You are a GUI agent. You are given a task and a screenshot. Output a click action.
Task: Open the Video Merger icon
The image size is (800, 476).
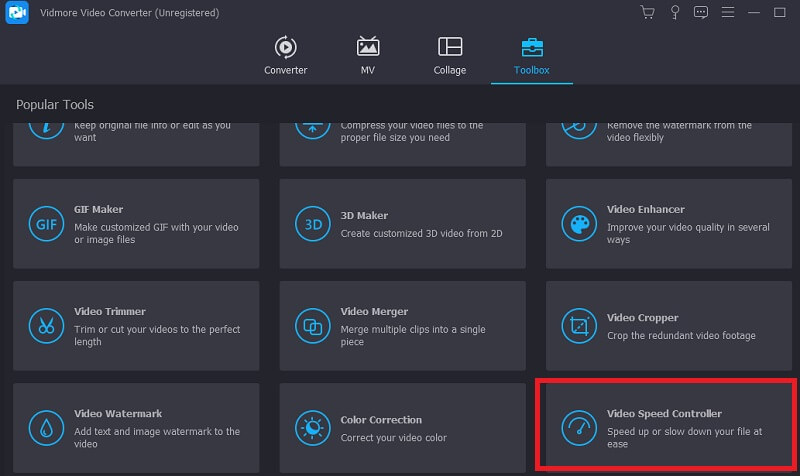(x=312, y=324)
